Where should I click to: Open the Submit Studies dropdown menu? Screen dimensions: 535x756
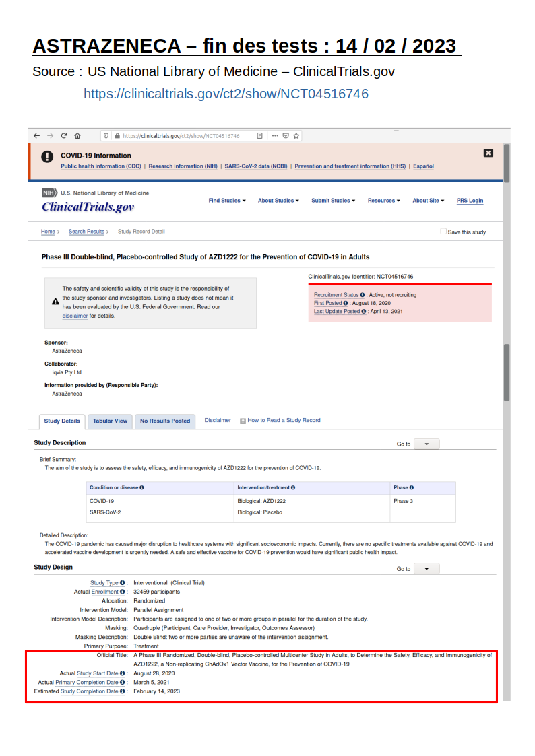333,201
